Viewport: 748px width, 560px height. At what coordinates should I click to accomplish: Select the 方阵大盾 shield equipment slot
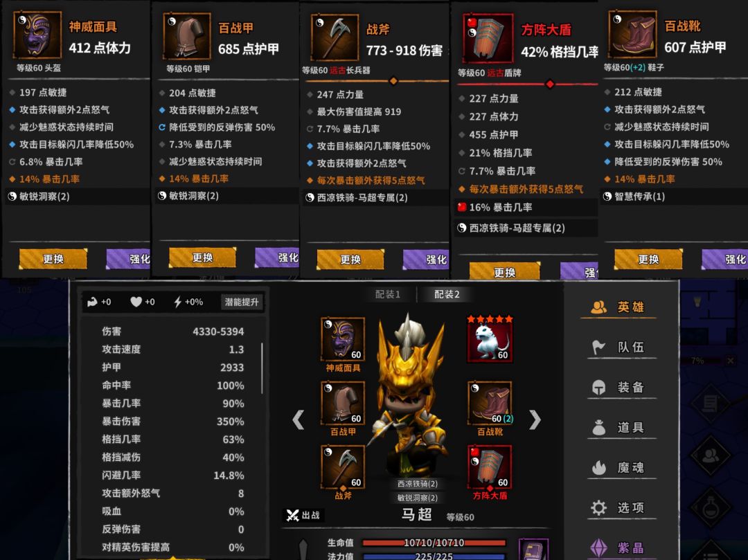click(x=490, y=467)
